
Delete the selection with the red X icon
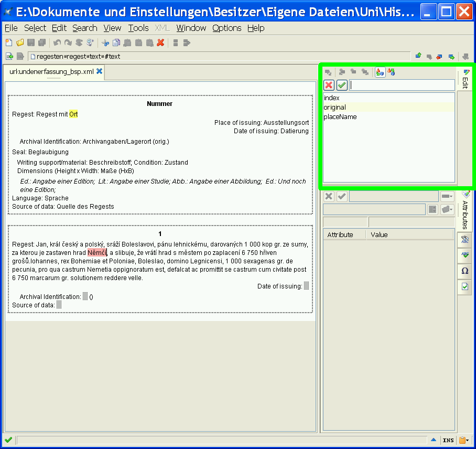click(160, 43)
